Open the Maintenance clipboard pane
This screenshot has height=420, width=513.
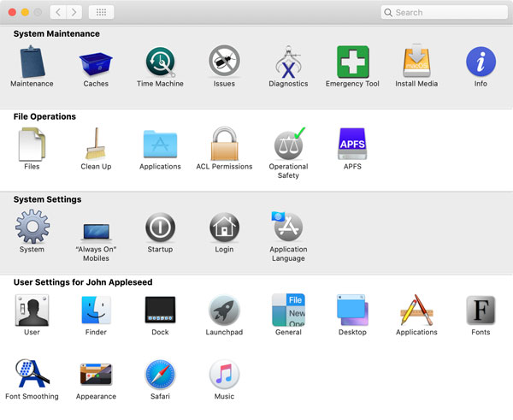[x=32, y=62]
